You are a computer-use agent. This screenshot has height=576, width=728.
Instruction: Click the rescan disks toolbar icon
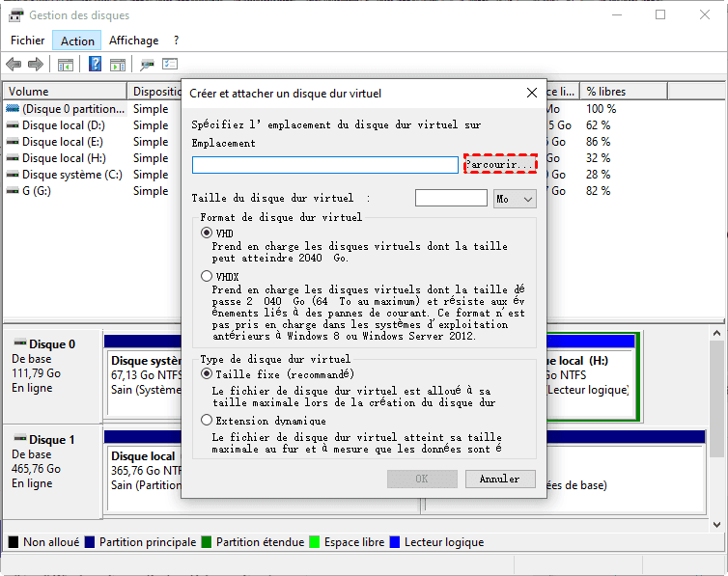tap(148, 65)
